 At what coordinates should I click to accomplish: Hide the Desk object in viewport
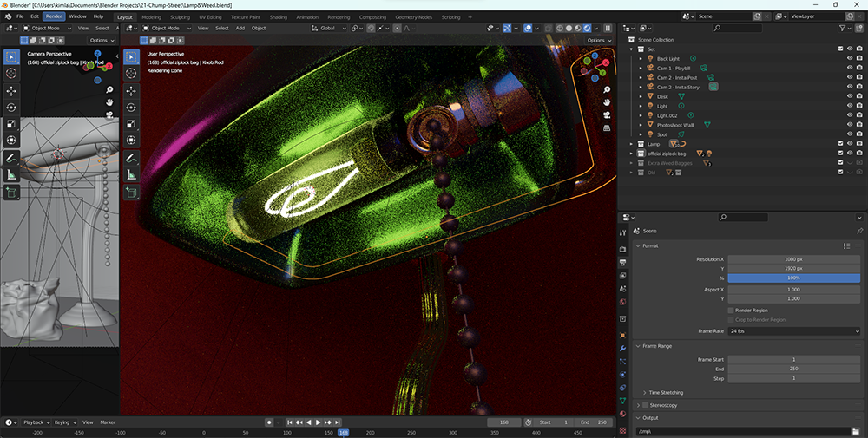coord(850,96)
